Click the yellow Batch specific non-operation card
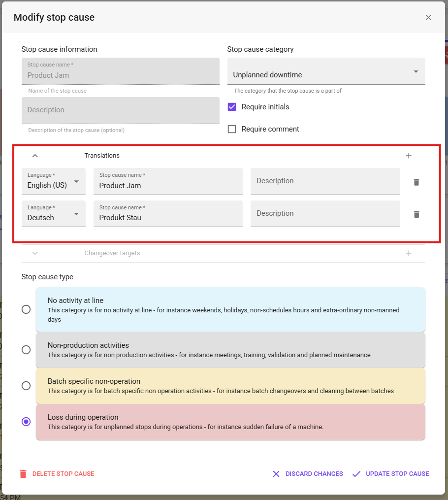Viewport: 448px width, 500px height. 230,386
